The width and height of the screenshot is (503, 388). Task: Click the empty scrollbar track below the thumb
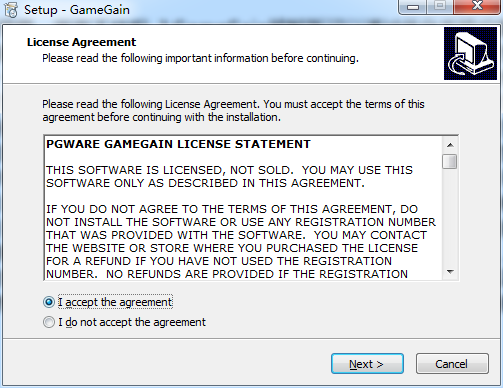[x=450, y=217]
